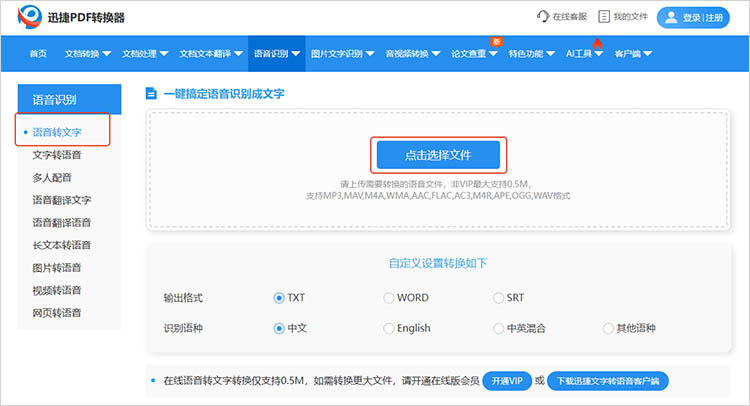Open the 在线客服 link
Image resolution: width=750 pixels, height=406 pixels.
click(569, 17)
